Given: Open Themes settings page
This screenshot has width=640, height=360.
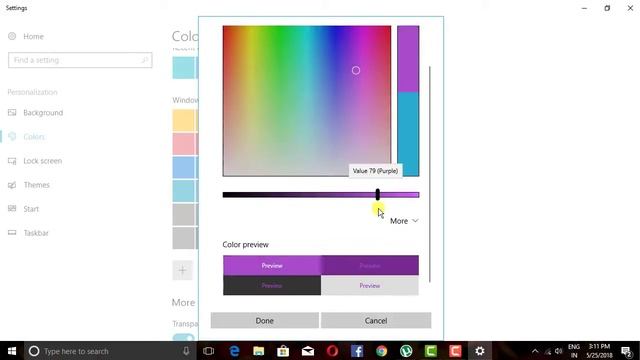Looking at the screenshot, I should (x=36, y=185).
